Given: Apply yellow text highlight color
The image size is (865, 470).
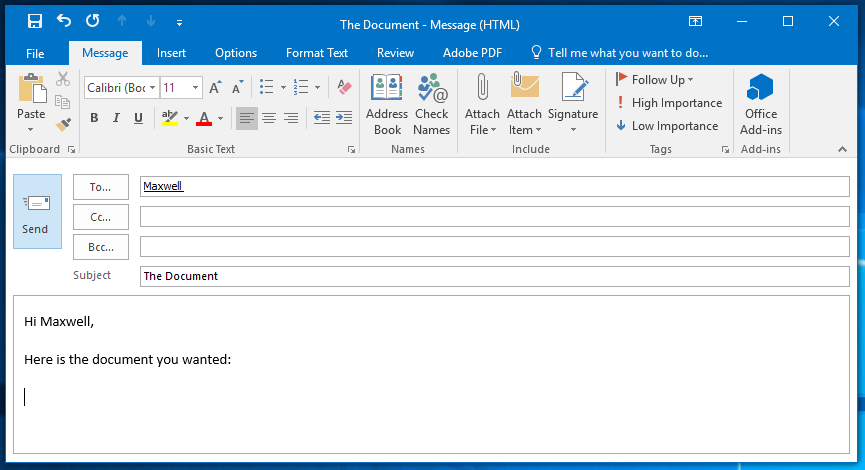Looking at the screenshot, I should pyautogui.click(x=169, y=118).
